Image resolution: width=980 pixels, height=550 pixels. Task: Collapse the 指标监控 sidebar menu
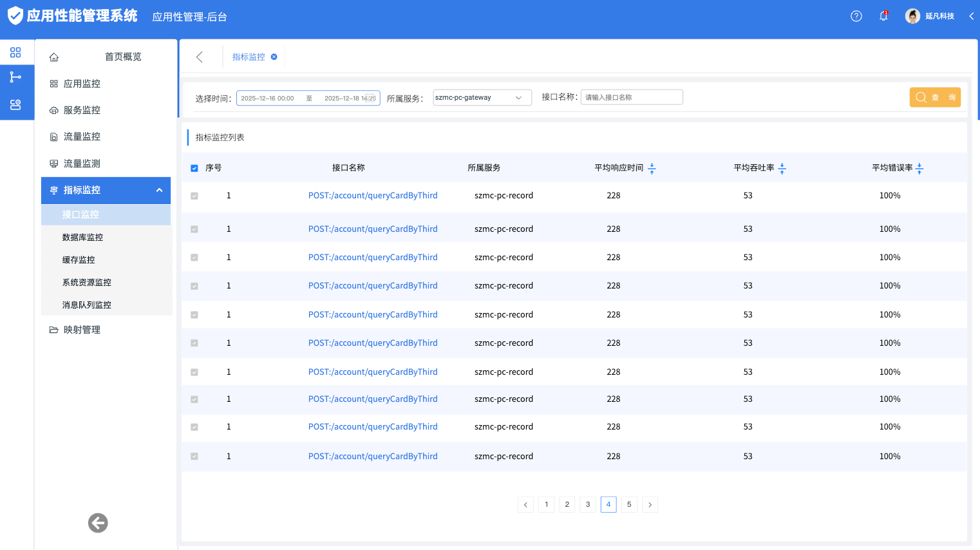pos(159,190)
